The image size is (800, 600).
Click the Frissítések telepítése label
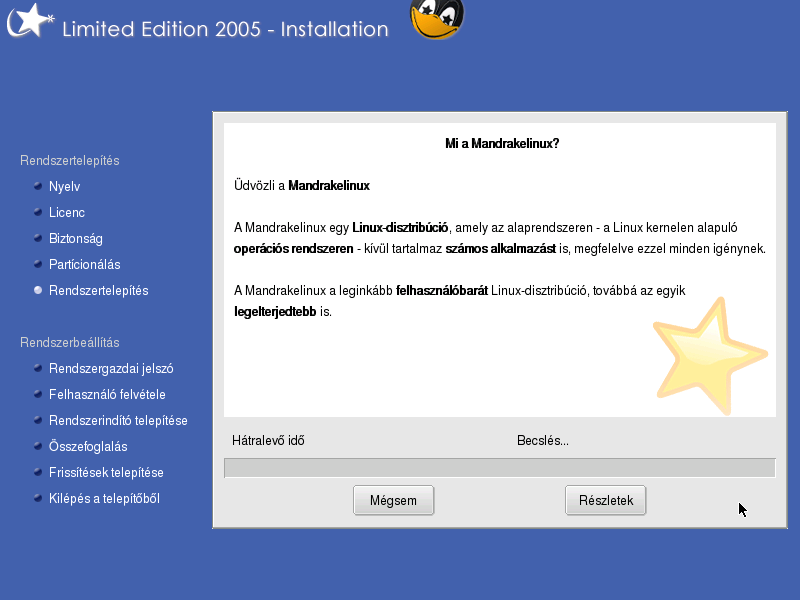click(x=106, y=472)
